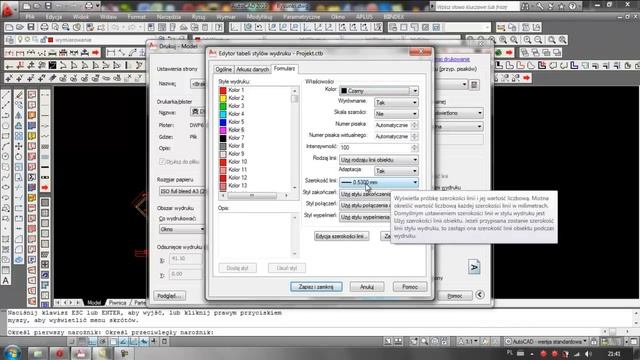
Task: Click the Layer Properties Manager icon
Action: [x=10, y=40]
